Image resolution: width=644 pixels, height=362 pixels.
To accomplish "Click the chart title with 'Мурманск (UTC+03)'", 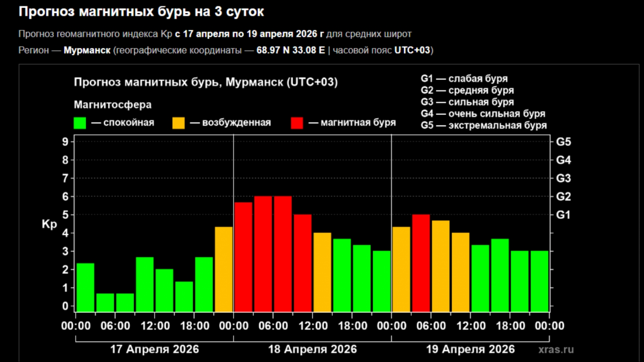I will pyautogui.click(x=206, y=82).
